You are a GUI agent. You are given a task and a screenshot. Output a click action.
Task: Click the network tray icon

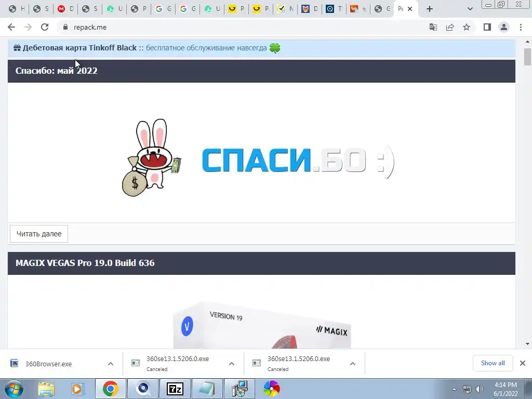coord(467,389)
